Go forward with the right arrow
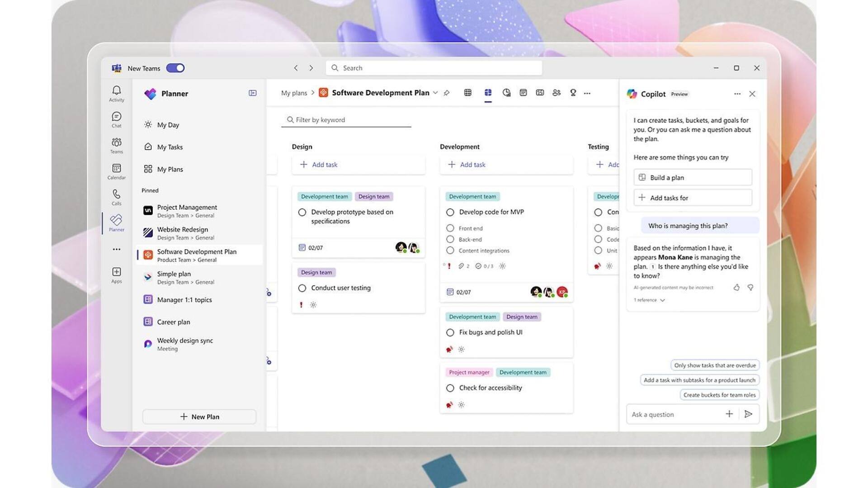The image size is (868, 488). (311, 68)
